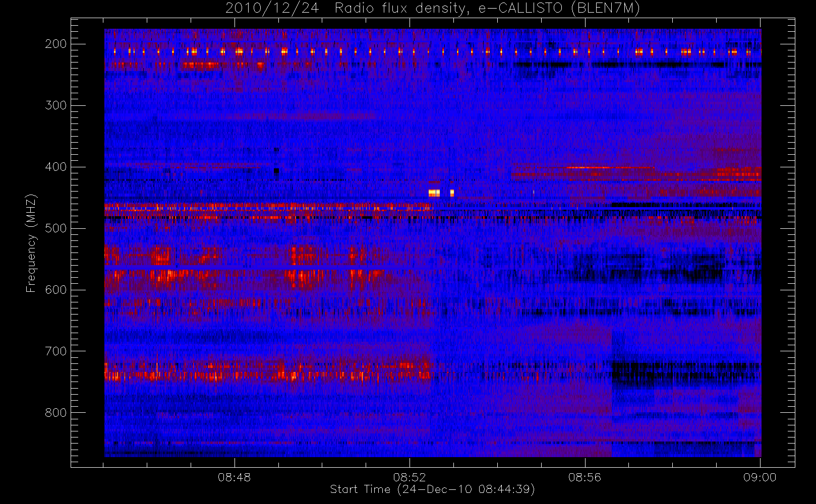Click the 08:52 time tick label
Viewport: 816px width, 504px height.
tap(410, 477)
